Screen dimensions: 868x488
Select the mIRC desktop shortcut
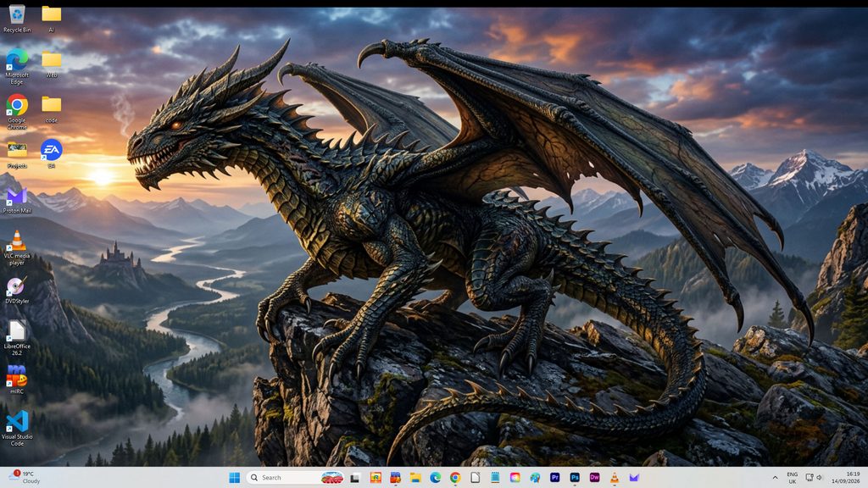pos(17,380)
